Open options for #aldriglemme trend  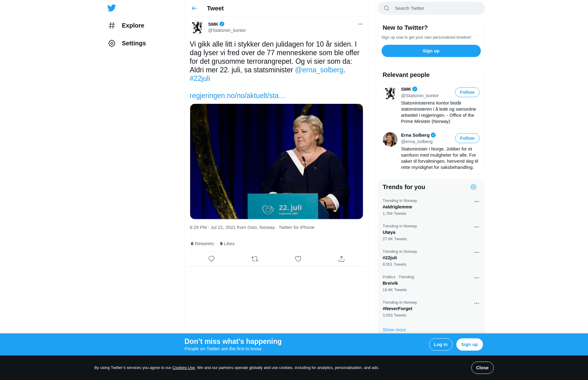477,201
